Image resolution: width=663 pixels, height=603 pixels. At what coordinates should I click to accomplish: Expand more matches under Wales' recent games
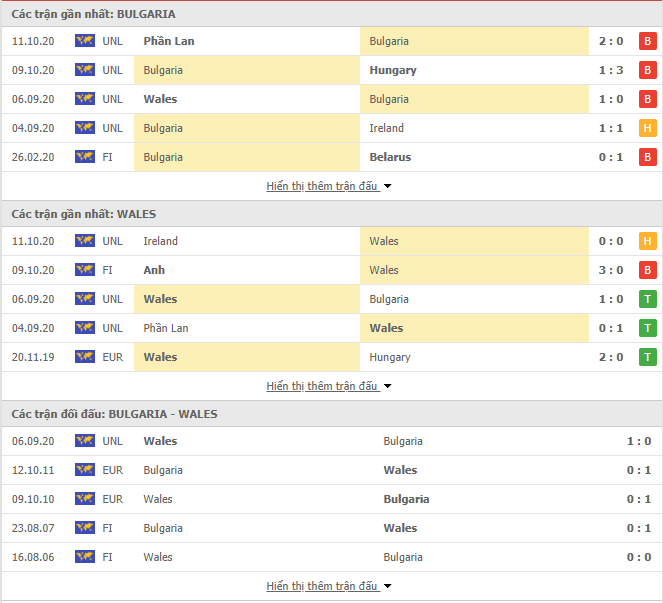329,386
